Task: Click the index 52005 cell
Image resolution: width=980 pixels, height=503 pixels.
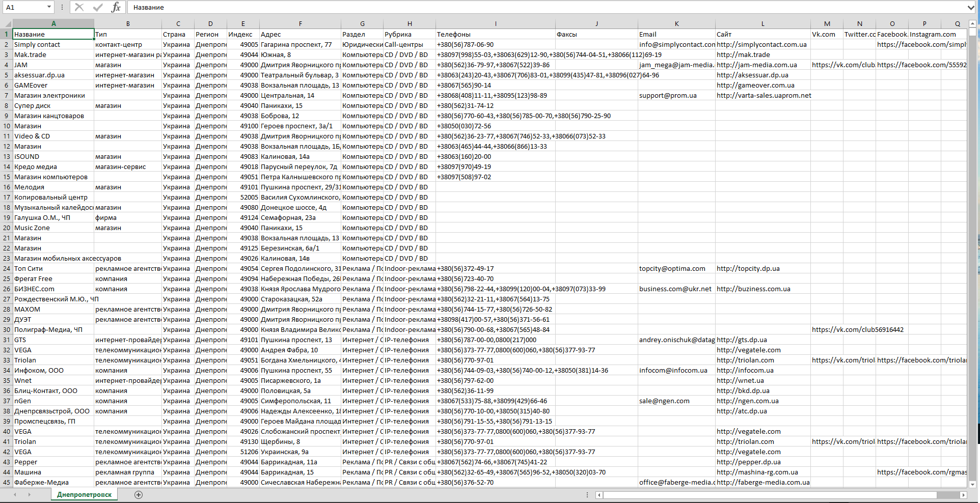Action: 243,197
